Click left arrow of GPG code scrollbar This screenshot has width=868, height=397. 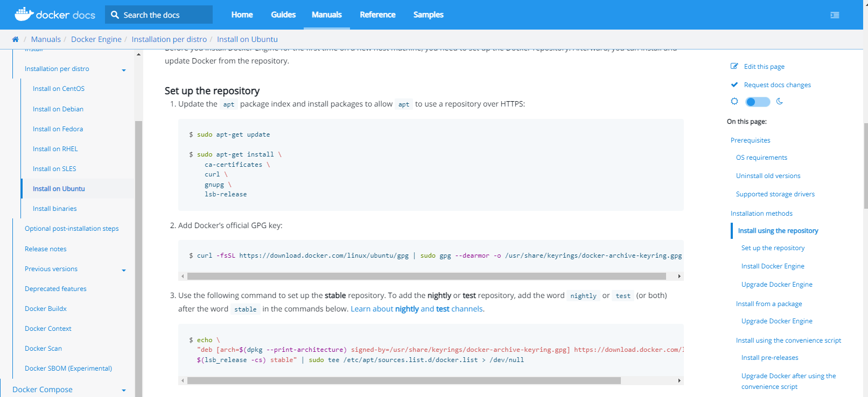click(183, 276)
